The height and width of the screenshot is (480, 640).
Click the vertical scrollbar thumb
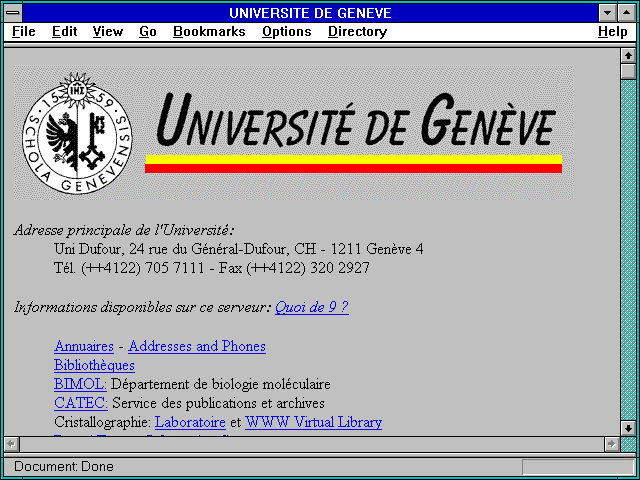click(628, 71)
